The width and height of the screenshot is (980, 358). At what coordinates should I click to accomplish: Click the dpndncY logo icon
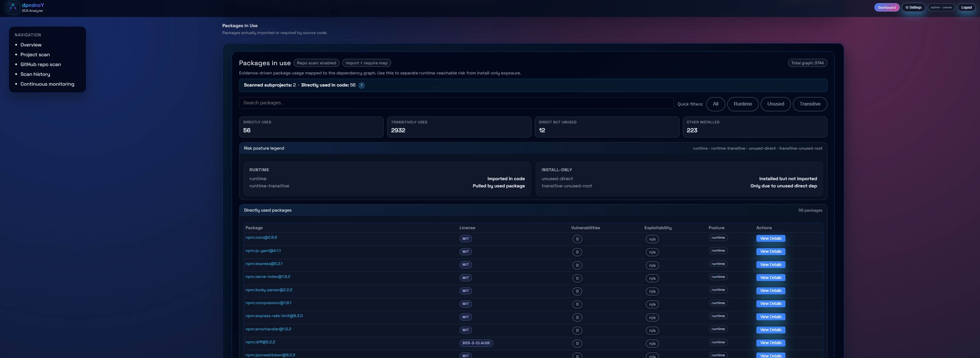pyautogui.click(x=13, y=7)
